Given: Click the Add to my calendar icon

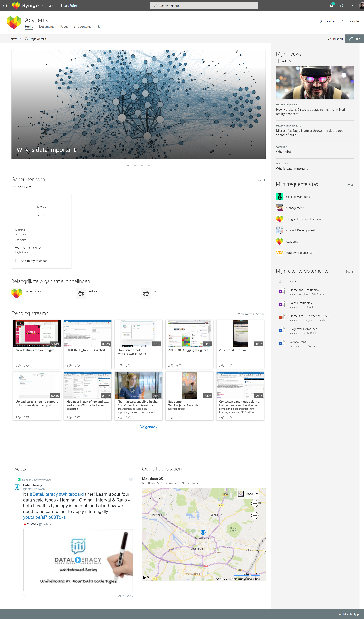Looking at the screenshot, I should click(17, 261).
